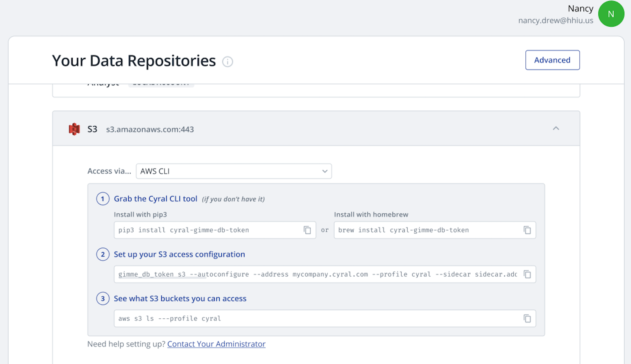631x364 pixels.
Task: Open Contact Your Administrator link
Action: point(216,344)
